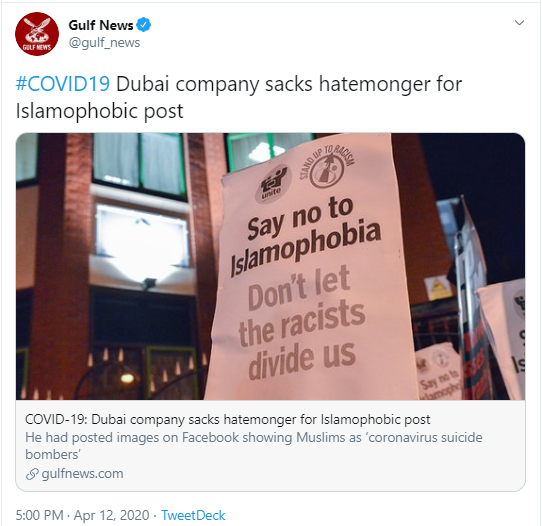This screenshot has width=542, height=526.
Task: Click the yellow warning sign in photo
Action: coord(437,288)
